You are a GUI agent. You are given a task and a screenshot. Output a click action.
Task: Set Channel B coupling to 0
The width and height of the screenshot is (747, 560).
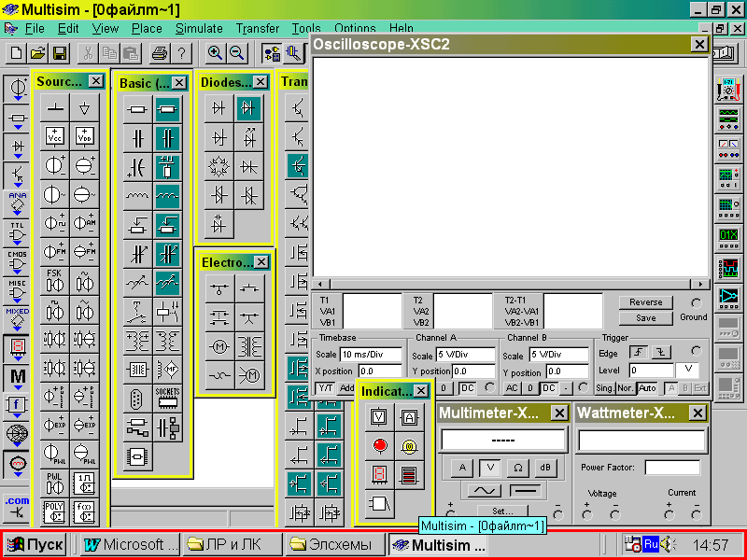[529, 388]
